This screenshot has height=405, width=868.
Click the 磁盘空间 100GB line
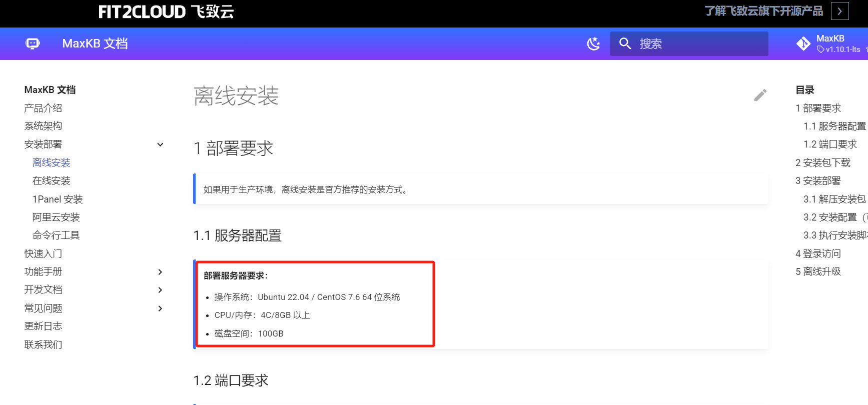(x=249, y=333)
